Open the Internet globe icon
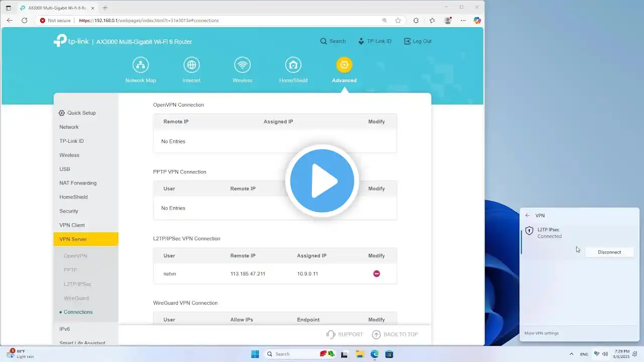This screenshot has height=362, width=644. point(191,65)
